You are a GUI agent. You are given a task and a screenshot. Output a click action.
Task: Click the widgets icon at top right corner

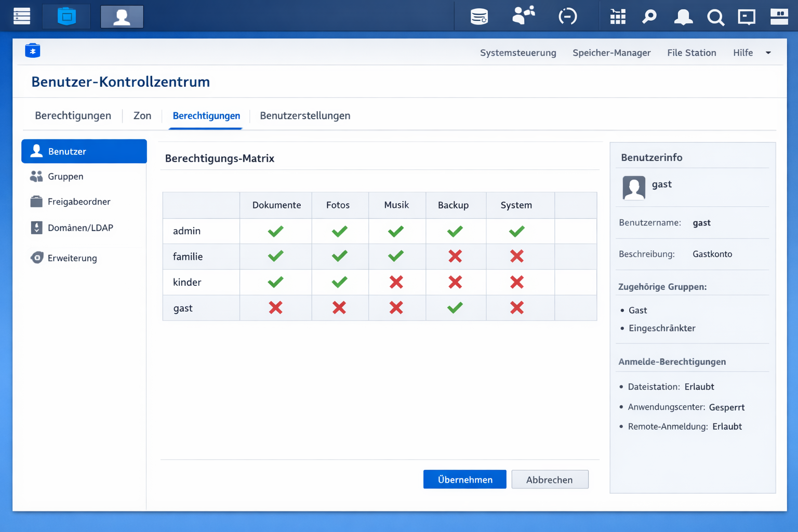(779, 17)
